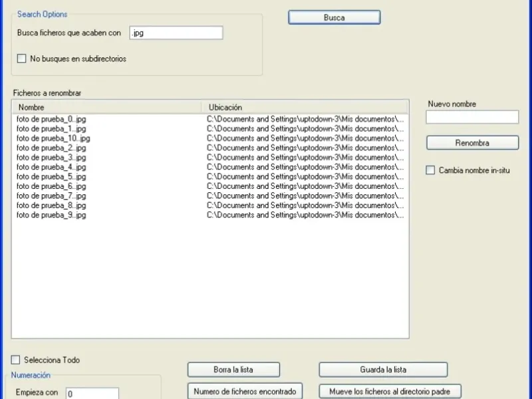Select file foto de prueba_5..jpg
532x399 pixels.
(51, 176)
